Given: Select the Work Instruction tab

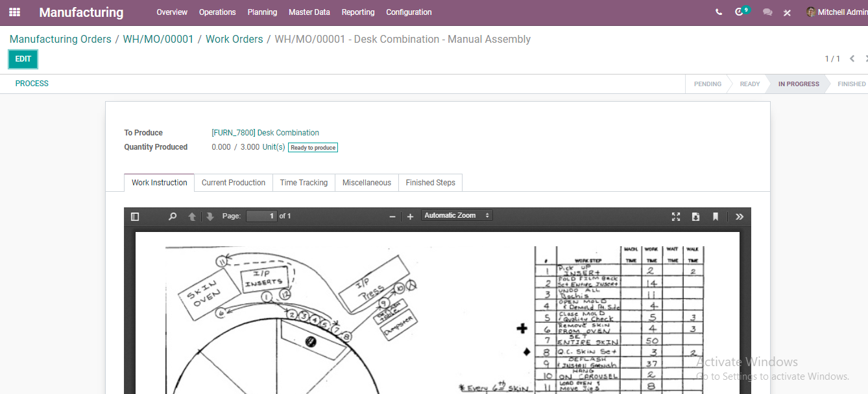Looking at the screenshot, I should [160, 183].
